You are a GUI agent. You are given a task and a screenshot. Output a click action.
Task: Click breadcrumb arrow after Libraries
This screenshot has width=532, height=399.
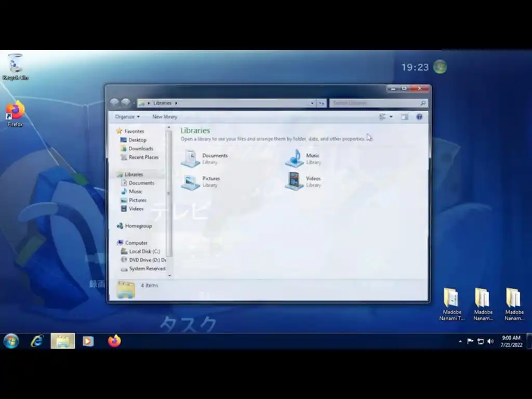(176, 103)
